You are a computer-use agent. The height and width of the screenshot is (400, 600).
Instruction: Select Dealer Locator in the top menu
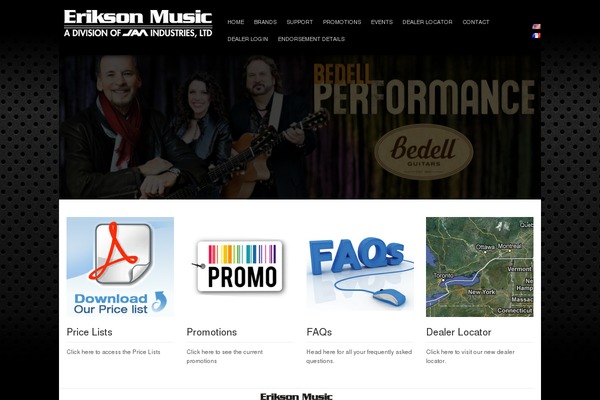coord(427,22)
